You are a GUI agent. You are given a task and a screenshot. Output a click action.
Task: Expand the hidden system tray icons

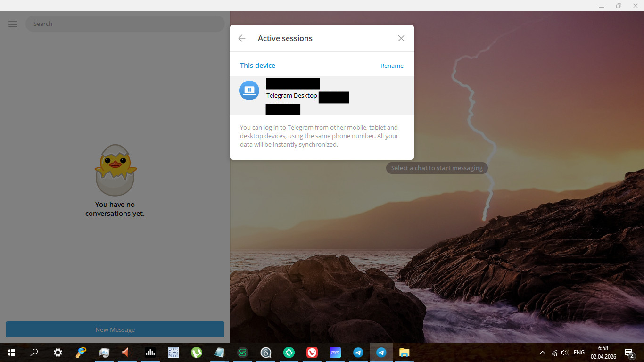[x=542, y=353]
